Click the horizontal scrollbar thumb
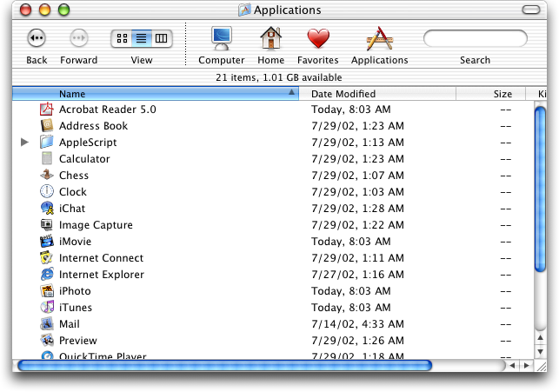The width and height of the screenshot is (559, 392). (x=224, y=366)
